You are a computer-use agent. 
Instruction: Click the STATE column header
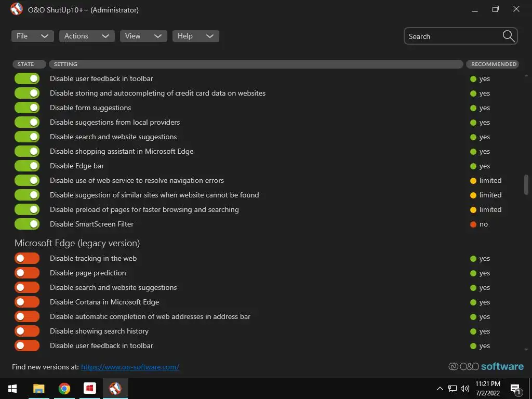29,64
